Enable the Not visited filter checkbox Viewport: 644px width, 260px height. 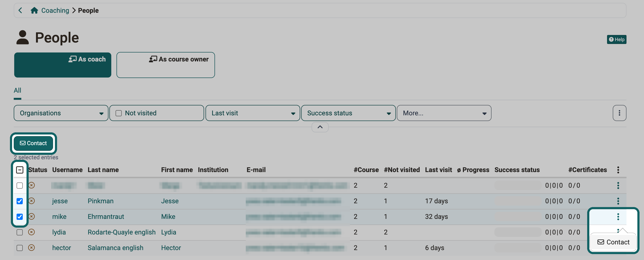[118, 113]
